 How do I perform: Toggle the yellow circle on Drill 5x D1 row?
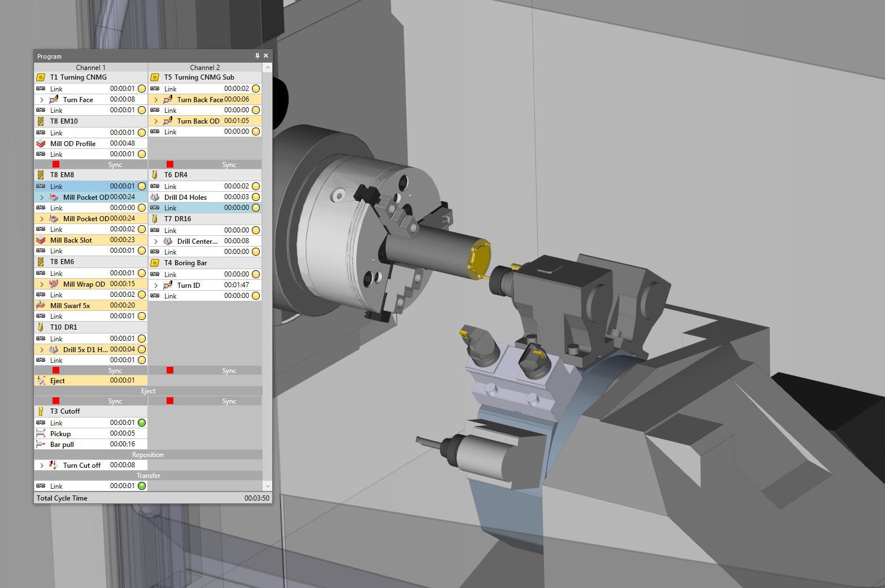pos(142,349)
